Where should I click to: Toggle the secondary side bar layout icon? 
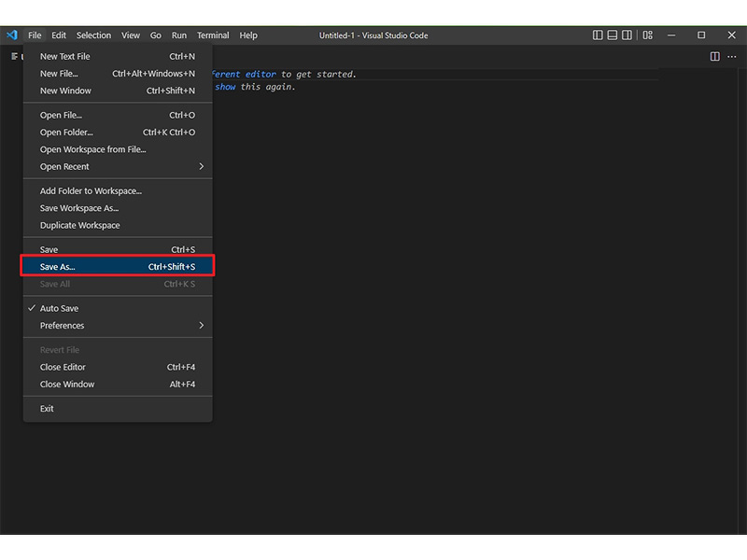pyautogui.click(x=627, y=35)
